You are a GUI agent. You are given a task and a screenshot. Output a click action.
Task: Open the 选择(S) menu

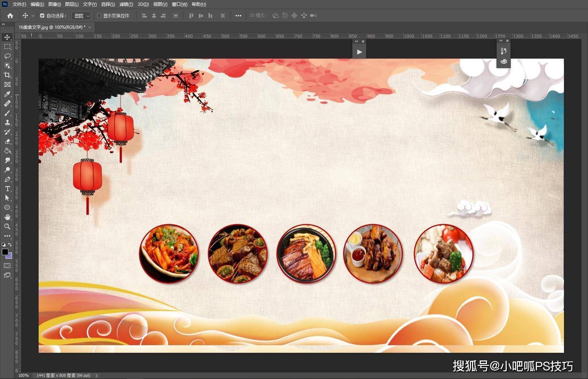tap(108, 4)
